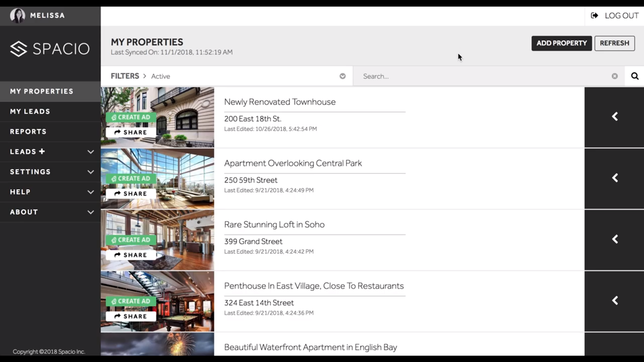Click the search magnifier icon

coord(634,76)
